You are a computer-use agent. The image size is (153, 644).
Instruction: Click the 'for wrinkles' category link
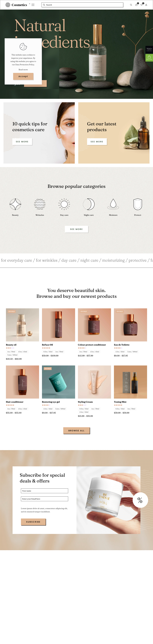pos(47,260)
